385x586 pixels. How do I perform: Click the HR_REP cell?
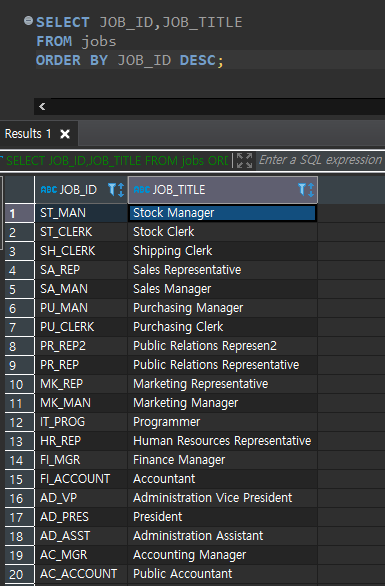(x=81, y=441)
